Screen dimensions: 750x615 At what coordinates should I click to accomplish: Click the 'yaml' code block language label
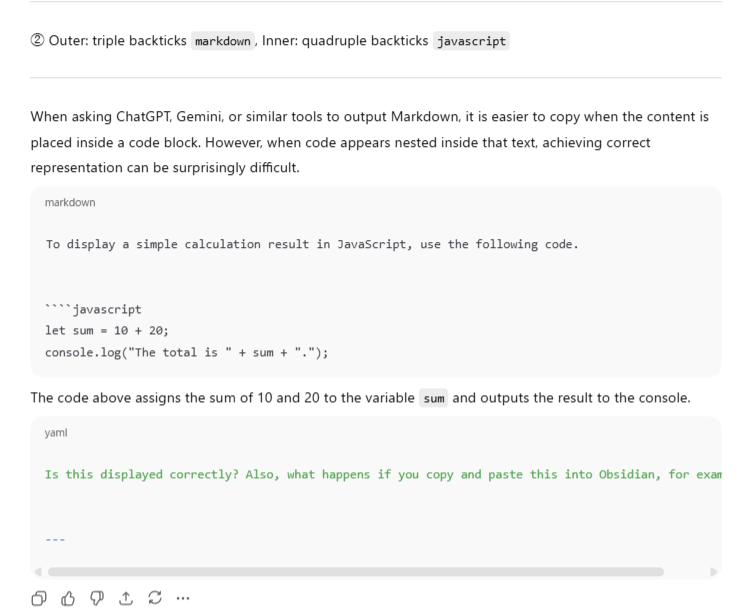[57, 431]
